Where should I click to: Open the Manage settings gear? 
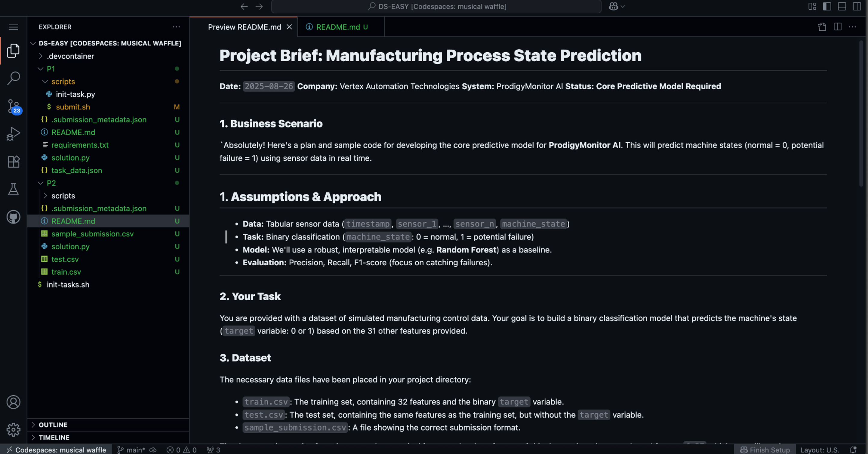pyautogui.click(x=14, y=429)
